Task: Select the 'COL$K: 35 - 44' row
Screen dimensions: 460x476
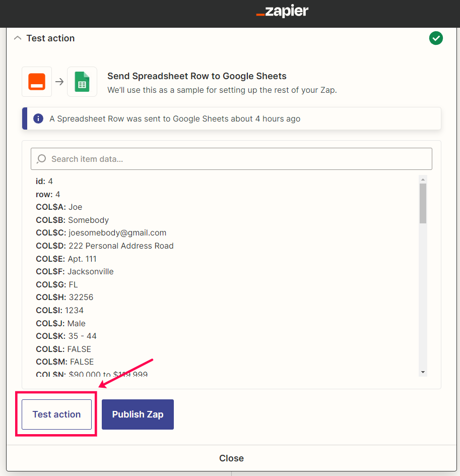Action: coord(66,336)
